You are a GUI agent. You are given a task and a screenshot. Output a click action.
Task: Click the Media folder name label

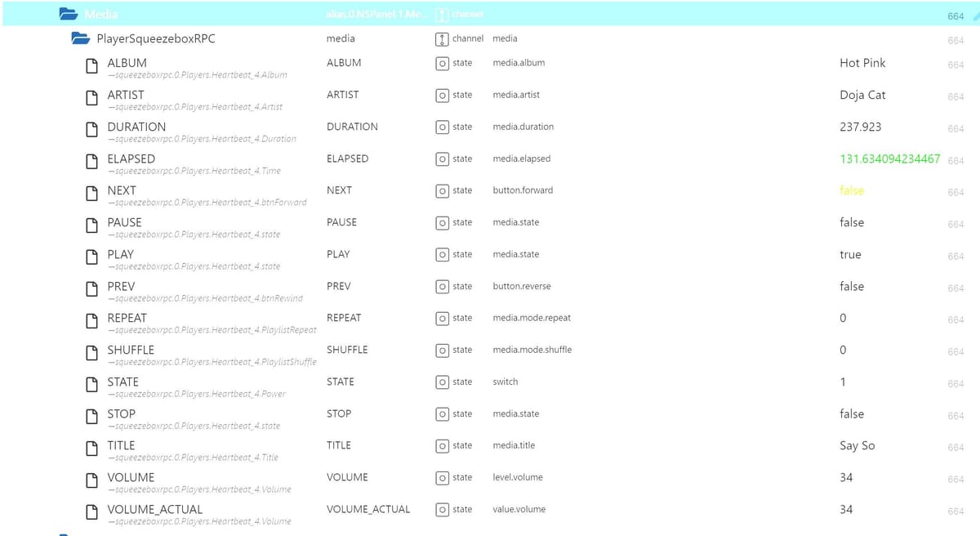point(101,14)
